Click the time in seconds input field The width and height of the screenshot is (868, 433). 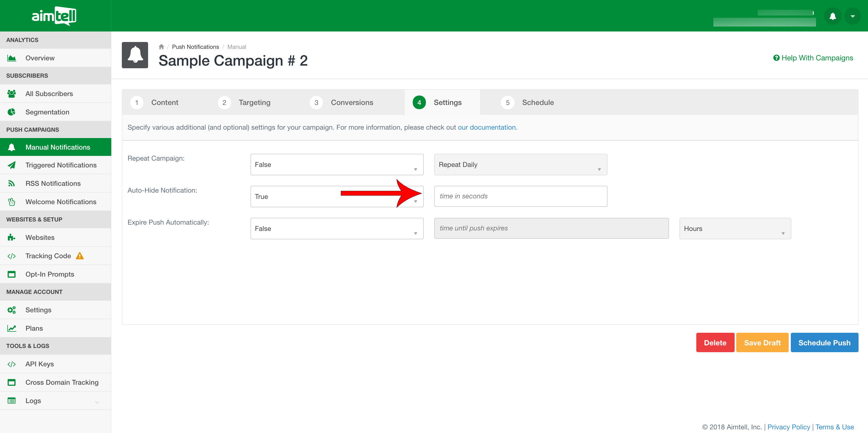[521, 196]
